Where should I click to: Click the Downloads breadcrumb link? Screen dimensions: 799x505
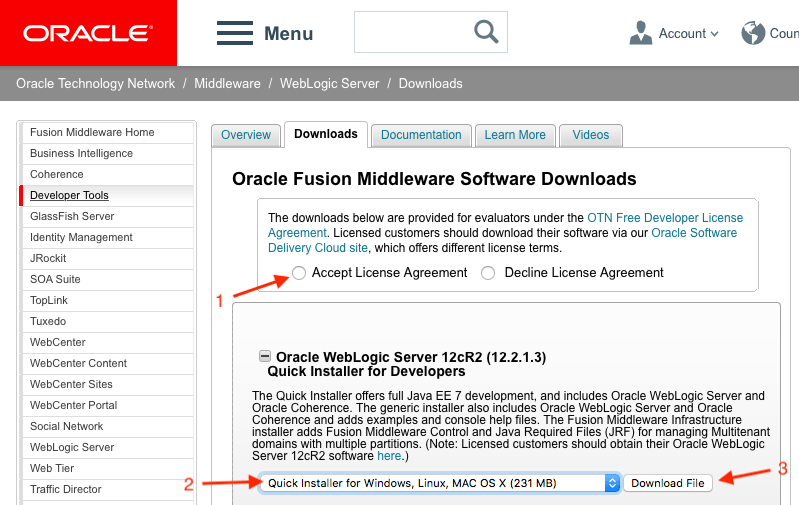point(431,84)
